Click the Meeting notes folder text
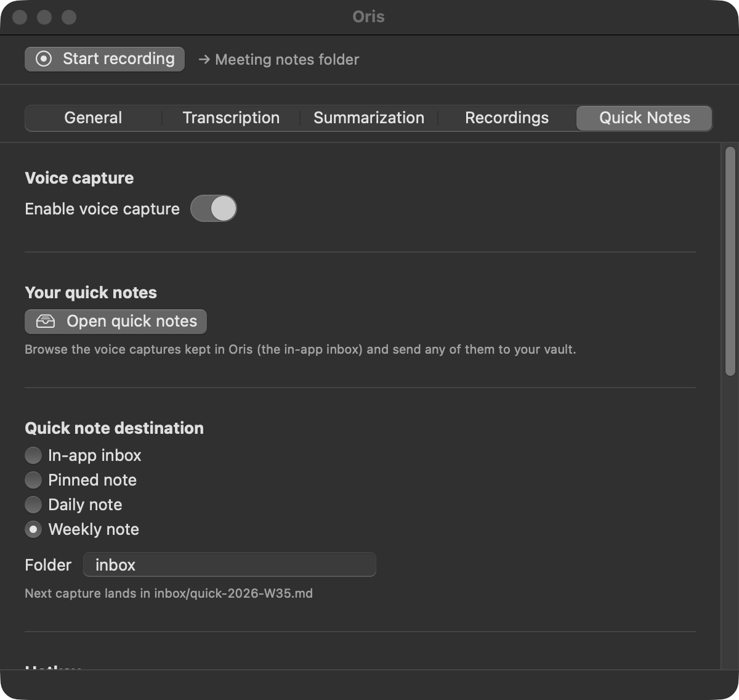 tap(287, 60)
